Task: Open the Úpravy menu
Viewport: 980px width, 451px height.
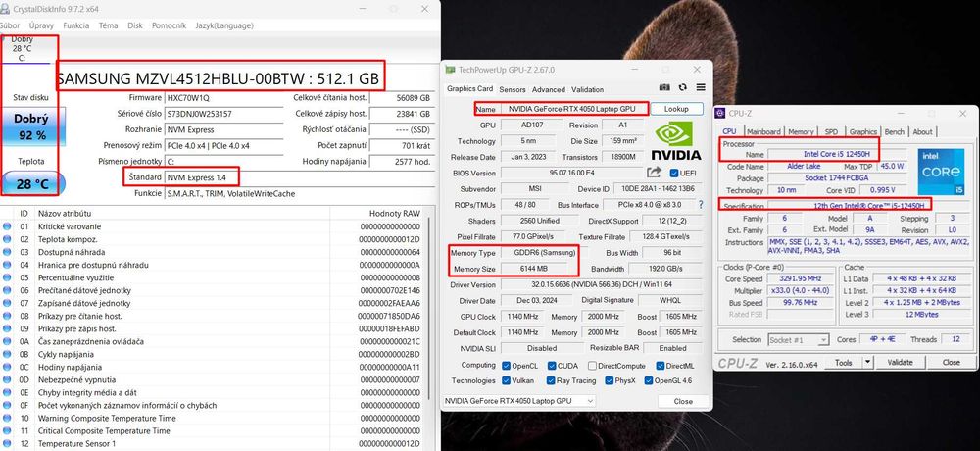Action: (x=41, y=25)
